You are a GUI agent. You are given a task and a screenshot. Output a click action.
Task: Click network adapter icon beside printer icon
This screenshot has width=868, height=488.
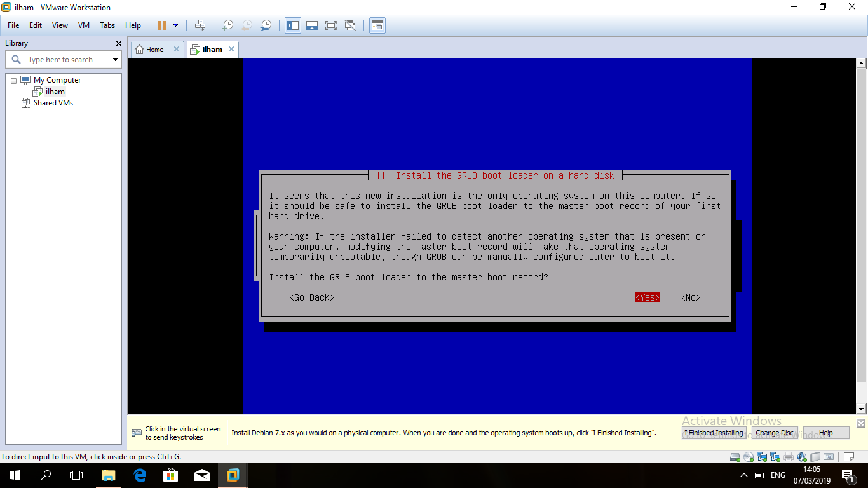pos(775,456)
